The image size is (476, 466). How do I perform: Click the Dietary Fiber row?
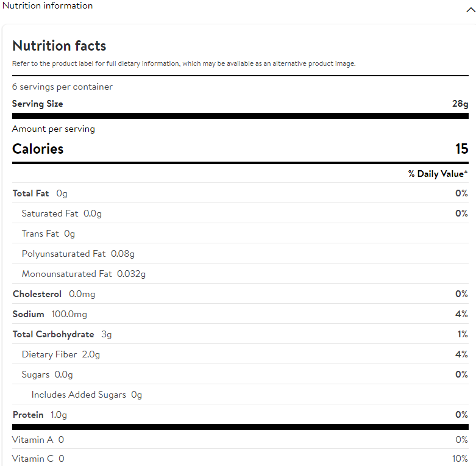(x=61, y=354)
